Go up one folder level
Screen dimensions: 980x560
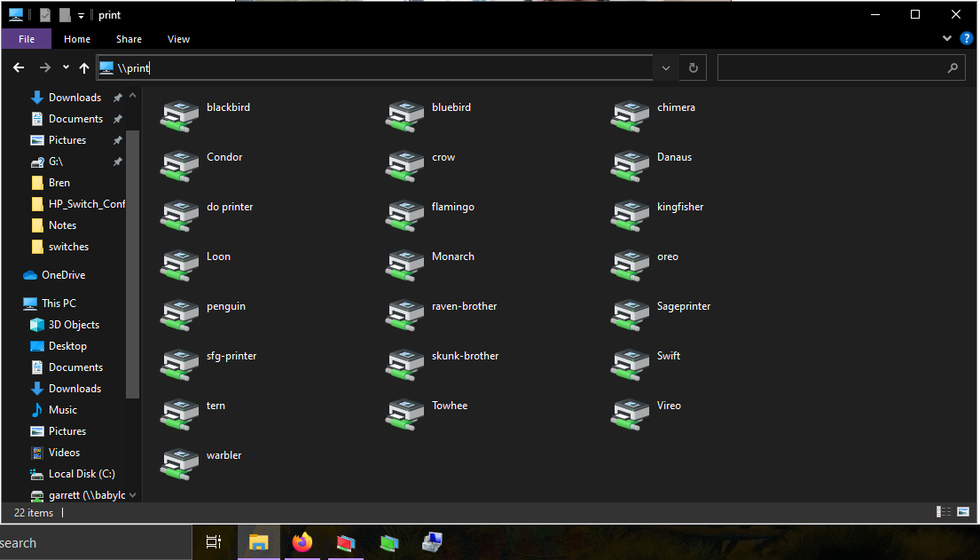point(84,67)
